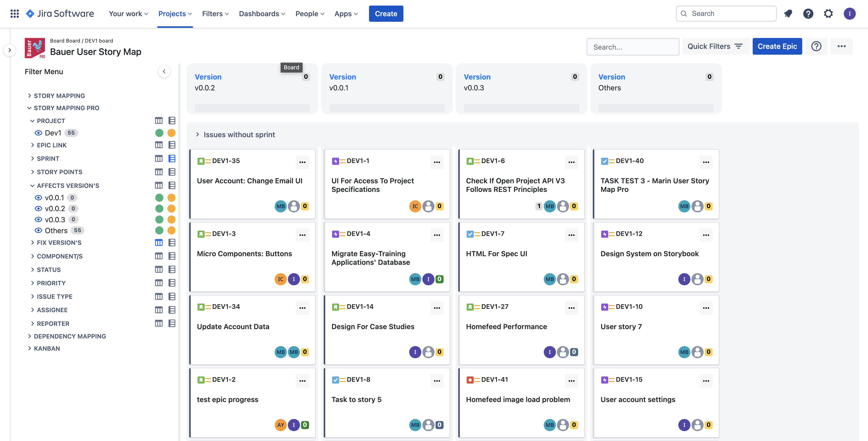Toggle visibility of the Dev1 project
868x441 pixels.
click(x=38, y=133)
